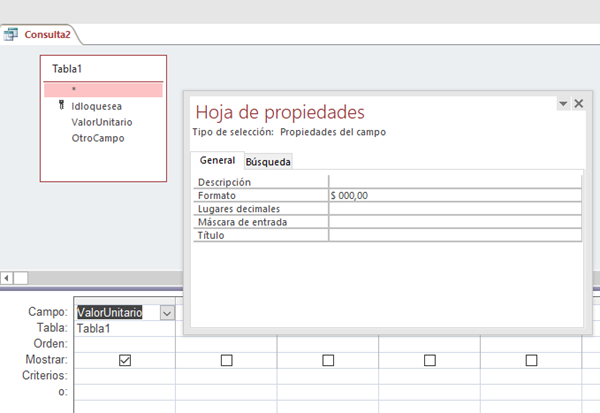Image resolution: width=600 pixels, height=413 pixels.
Task: Click the primary key icon beside IdIoquesea
Action: 61,104
